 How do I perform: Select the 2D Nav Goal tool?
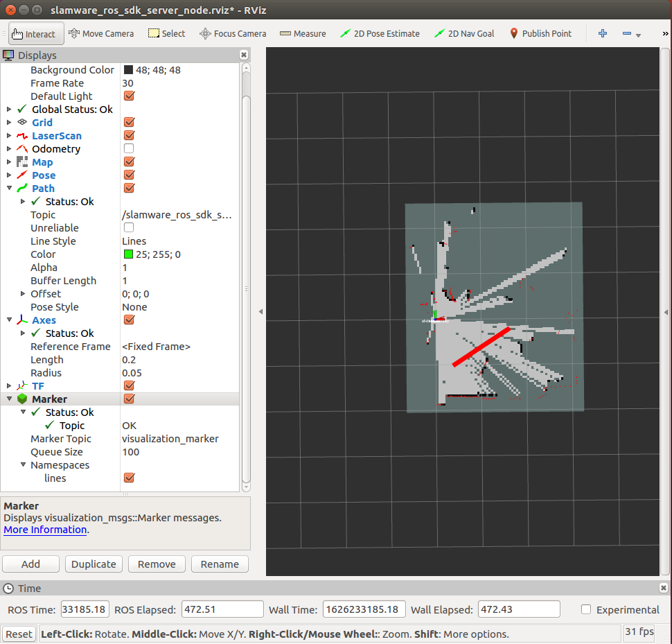463,33
